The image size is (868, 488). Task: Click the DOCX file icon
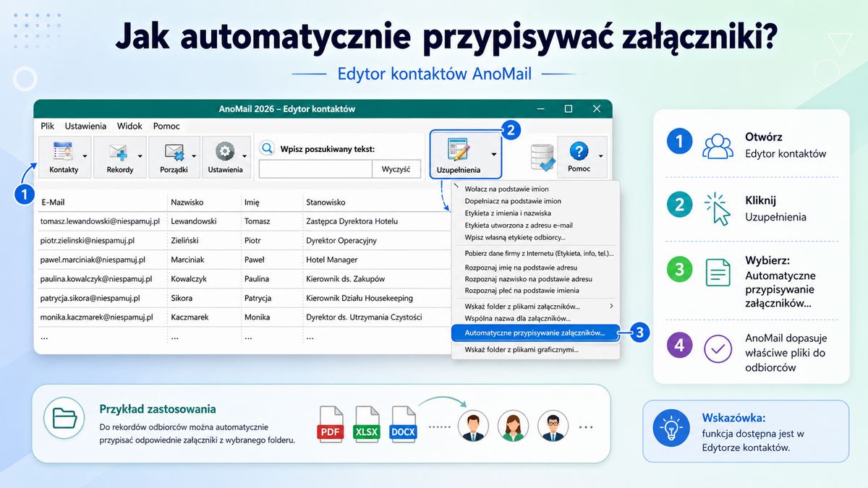click(x=404, y=424)
